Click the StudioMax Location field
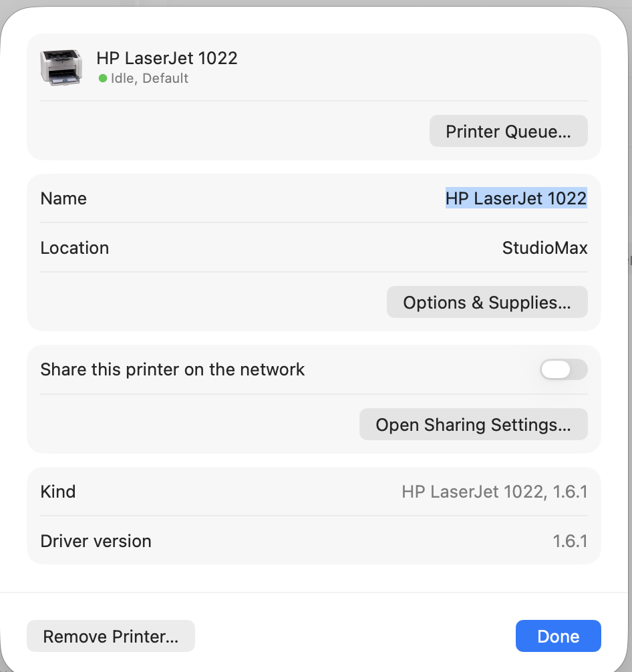The height and width of the screenshot is (672, 632). coord(544,248)
